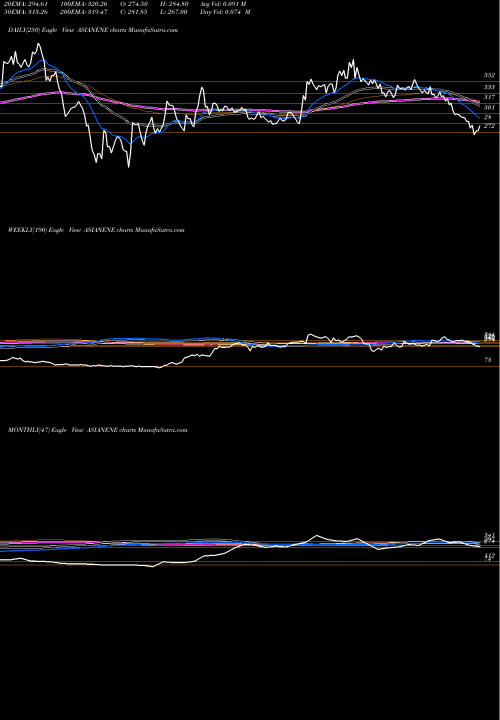Select the 20EMA value at top left
Image resolution: width=500 pixels, height=720 pixels.
(24, 4)
